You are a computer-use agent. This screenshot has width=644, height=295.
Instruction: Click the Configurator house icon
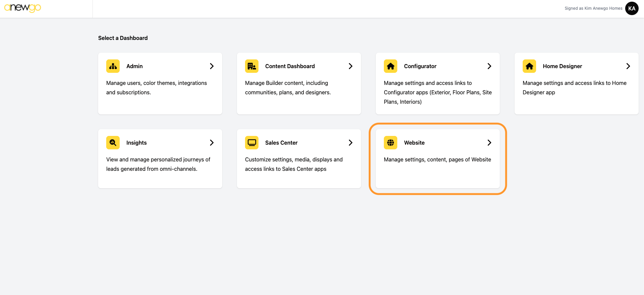(x=391, y=66)
